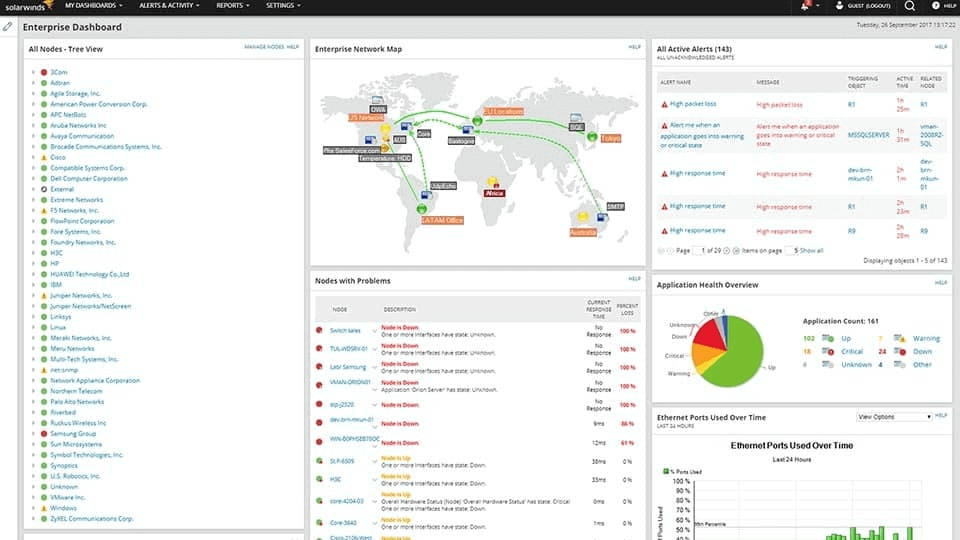960x540 pixels.
Task: Open the Reports menu
Action: tap(233, 6)
